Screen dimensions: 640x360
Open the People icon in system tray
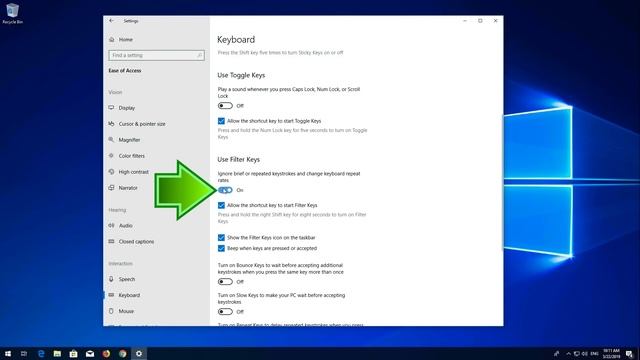pos(556,353)
